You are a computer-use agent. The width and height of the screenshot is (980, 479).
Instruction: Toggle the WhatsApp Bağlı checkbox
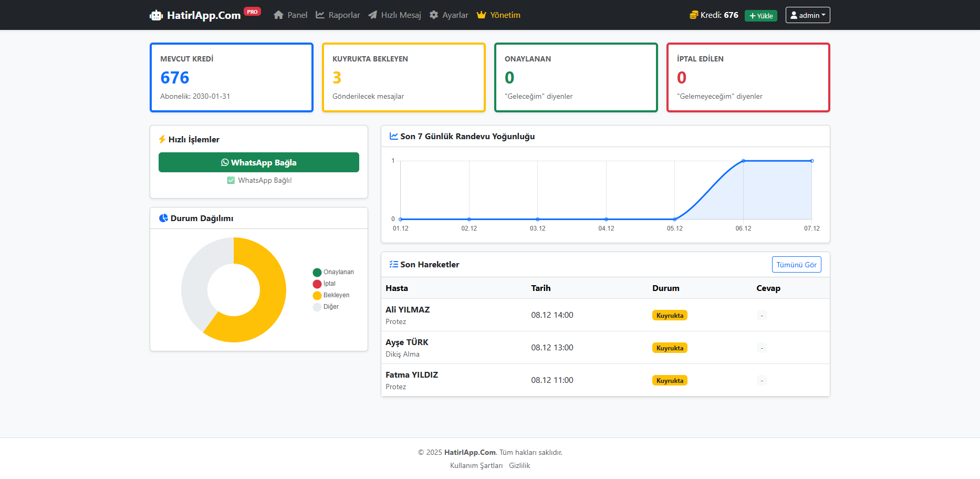click(231, 180)
